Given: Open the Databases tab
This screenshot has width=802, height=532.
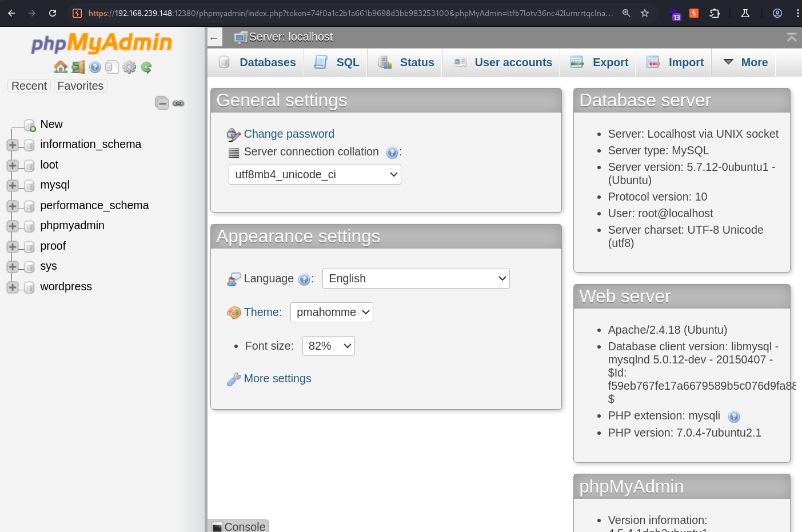Looking at the screenshot, I should tap(257, 62).
